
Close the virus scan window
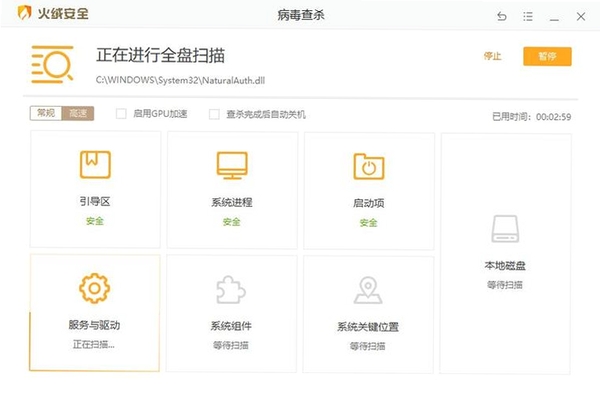tap(580, 16)
